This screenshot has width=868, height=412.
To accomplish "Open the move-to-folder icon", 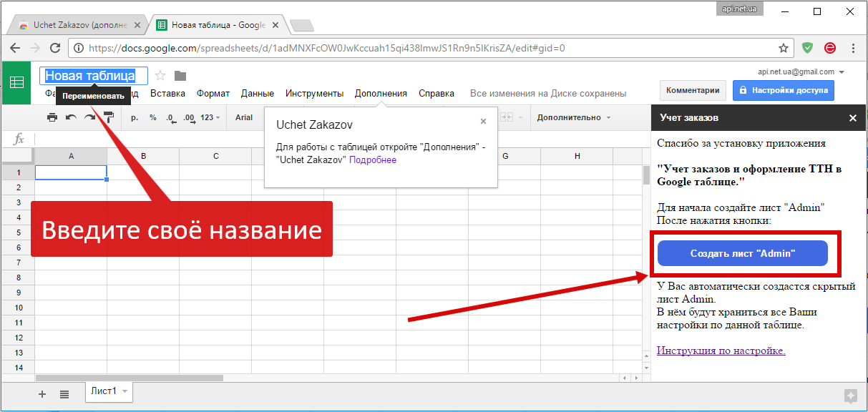I will click(180, 76).
